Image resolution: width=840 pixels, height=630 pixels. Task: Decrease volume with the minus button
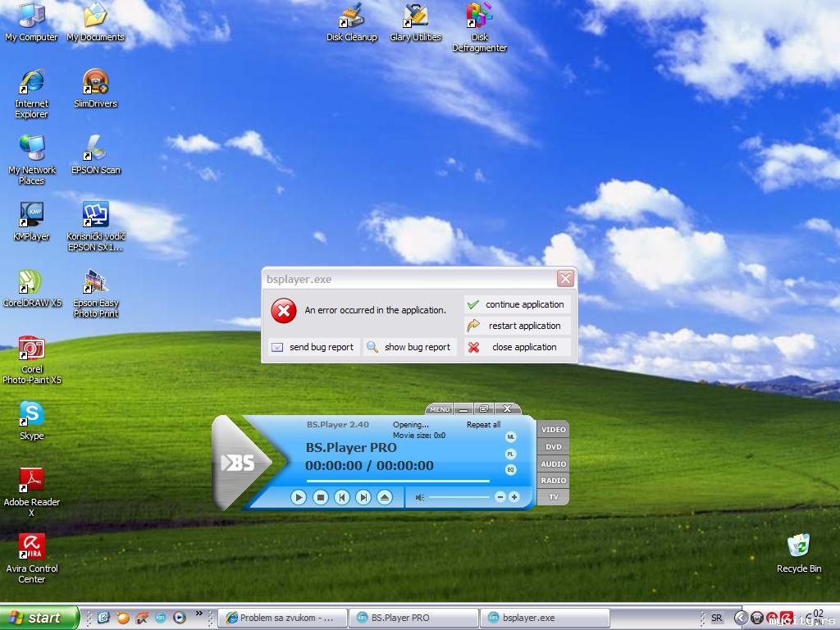(500, 497)
